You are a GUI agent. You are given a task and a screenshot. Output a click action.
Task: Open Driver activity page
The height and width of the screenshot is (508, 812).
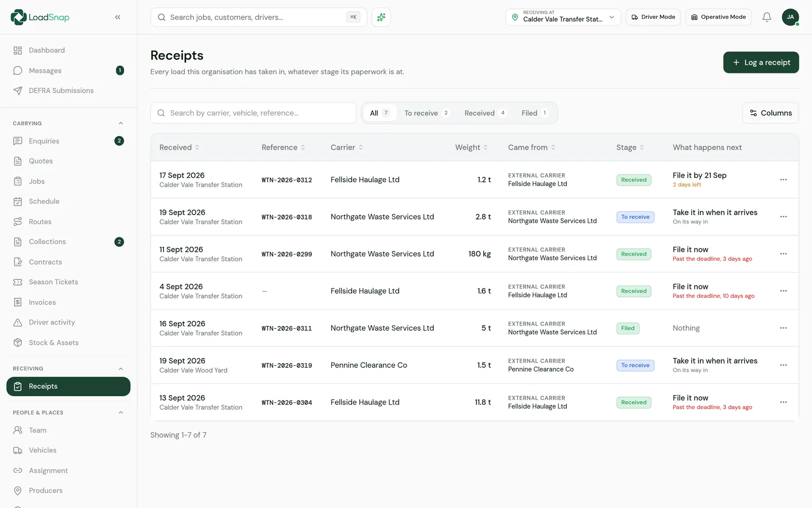click(x=69, y=323)
